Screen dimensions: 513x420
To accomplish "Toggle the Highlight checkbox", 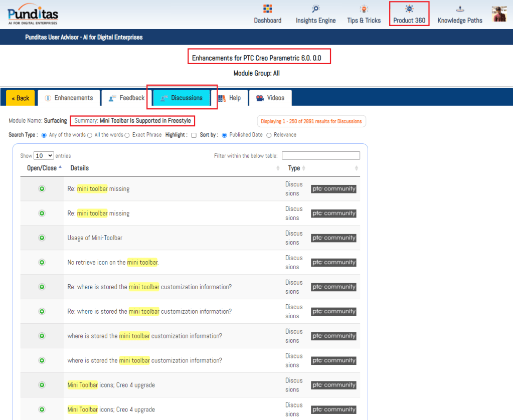I will [194, 135].
